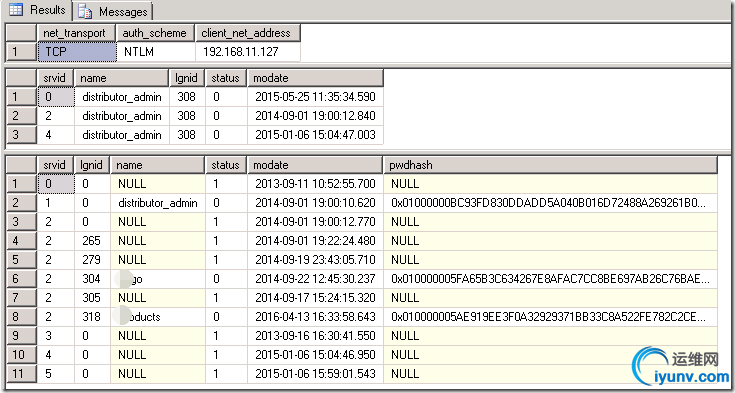Select srvid cell 3 in row 9
Viewport: 735px width, 393px height.
pos(55,336)
